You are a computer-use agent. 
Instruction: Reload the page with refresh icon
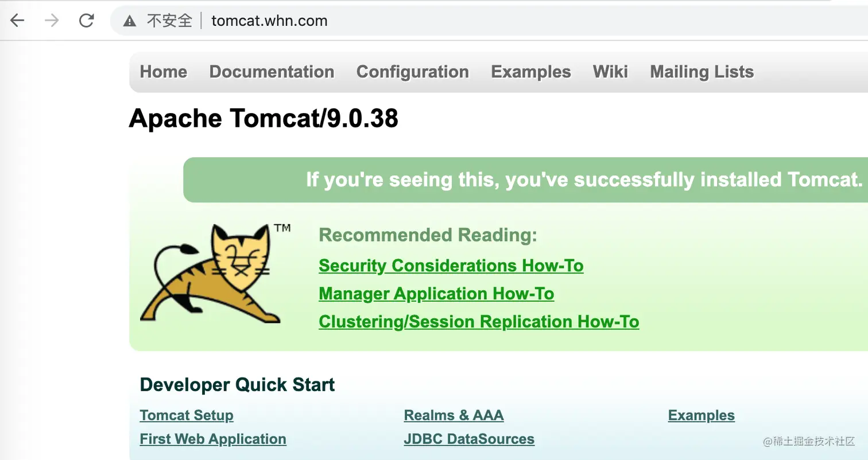pos(87,21)
